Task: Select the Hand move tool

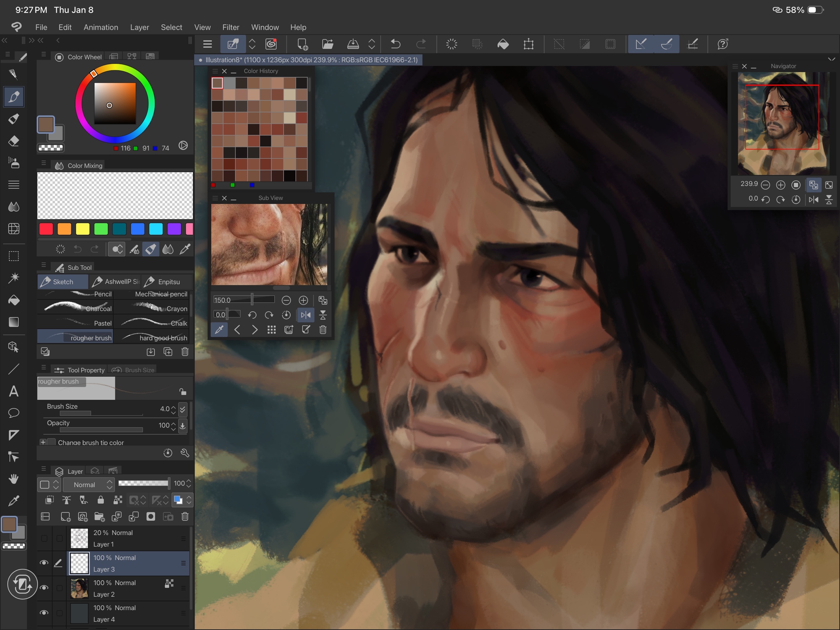Action: point(14,479)
